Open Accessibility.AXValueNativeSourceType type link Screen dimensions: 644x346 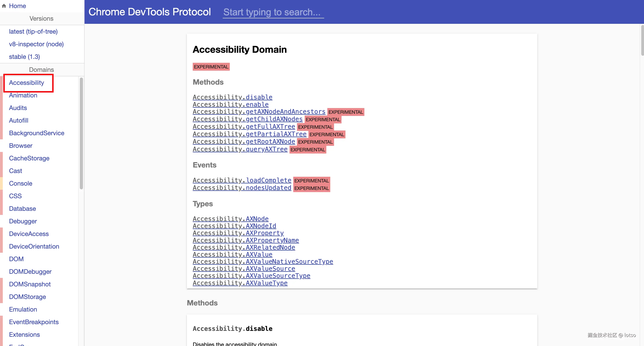point(263,261)
